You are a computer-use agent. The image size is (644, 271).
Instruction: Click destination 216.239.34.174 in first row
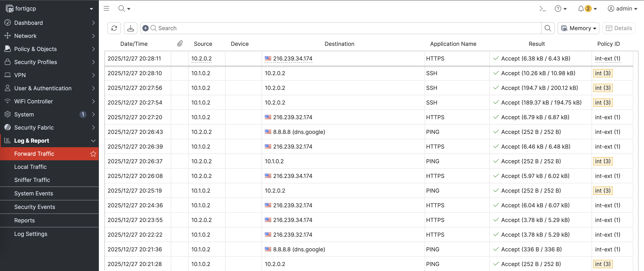292,59
